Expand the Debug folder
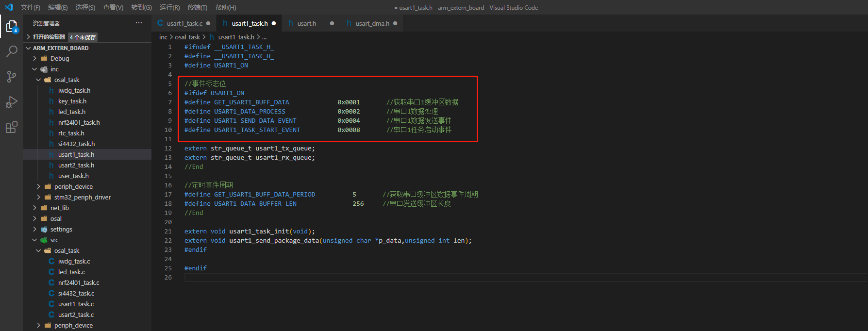 pyautogui.click(x=60, y=58)
